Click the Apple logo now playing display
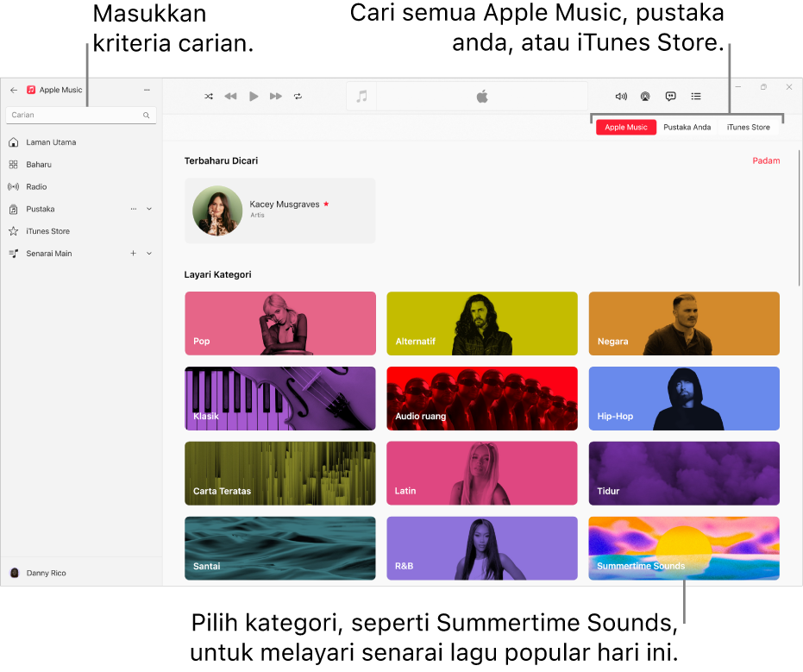The image size is (803, 672). click(x=482, y=97)
